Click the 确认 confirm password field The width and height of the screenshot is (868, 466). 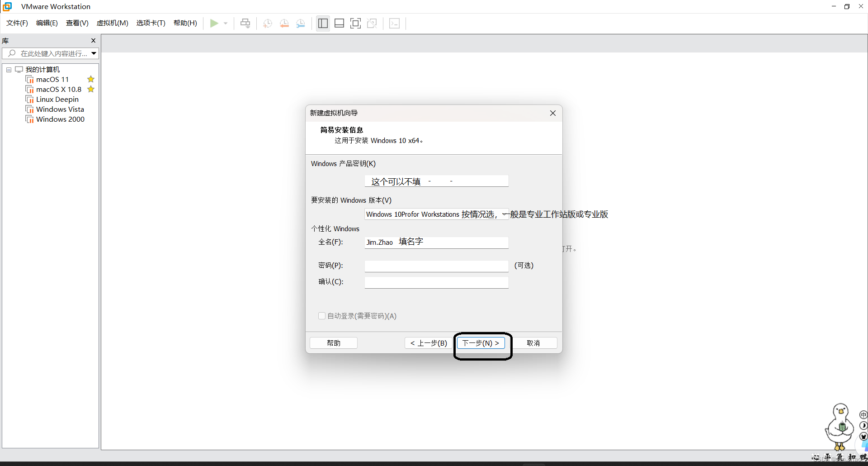(437, 282)
